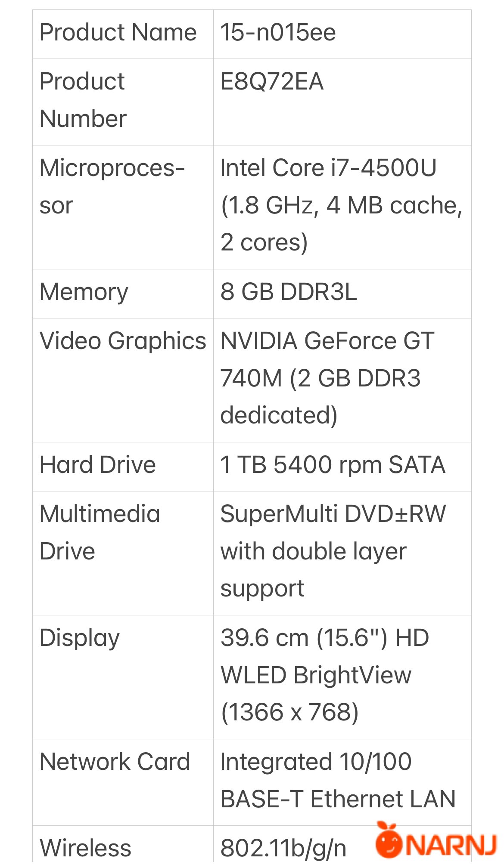Click the Memory row label
Image resolution: width=504 pixels, height=868 pixels.
(84, 292)
